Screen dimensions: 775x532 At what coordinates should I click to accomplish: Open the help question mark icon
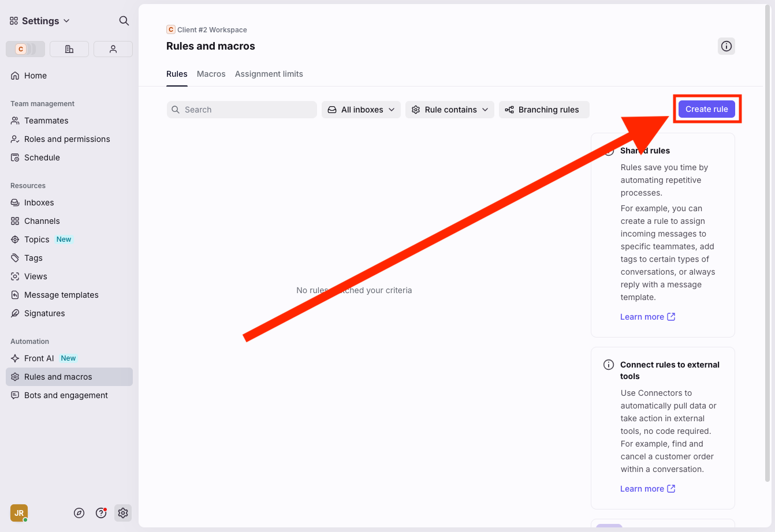pos(101,513)
